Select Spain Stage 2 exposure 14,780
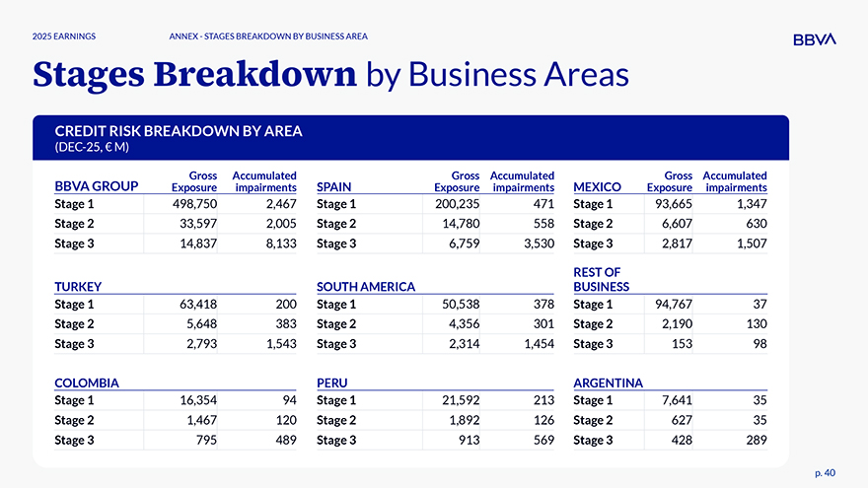 461,224
